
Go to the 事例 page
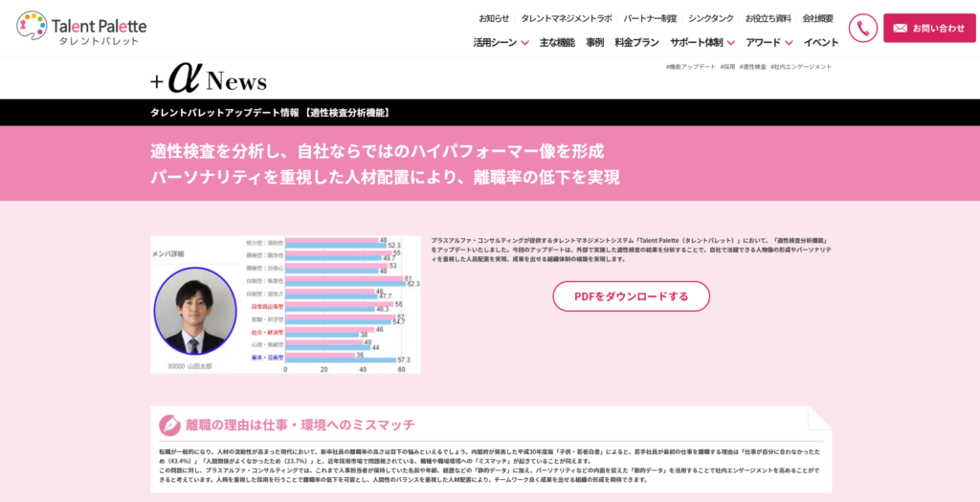pos(595,42)
